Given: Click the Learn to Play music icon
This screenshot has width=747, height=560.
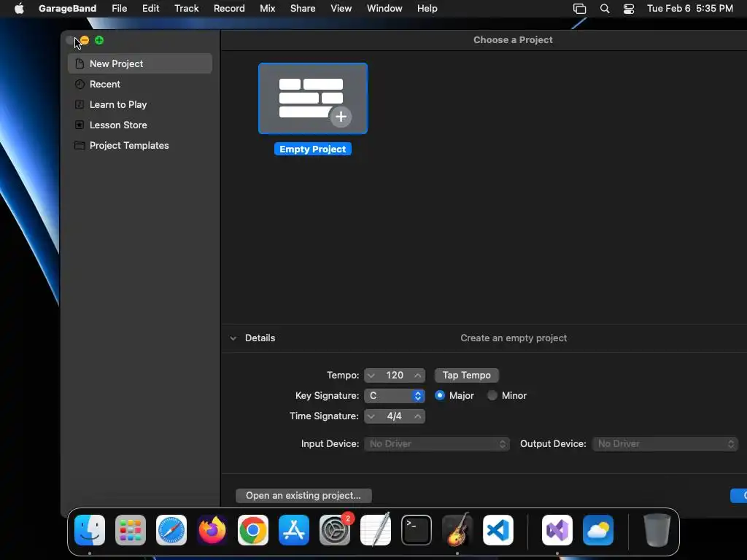Looking at the screenshot, I should (80, 105).
